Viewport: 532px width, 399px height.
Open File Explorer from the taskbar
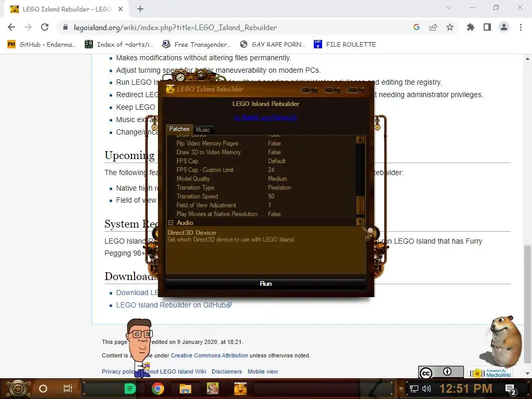point(185,389)
